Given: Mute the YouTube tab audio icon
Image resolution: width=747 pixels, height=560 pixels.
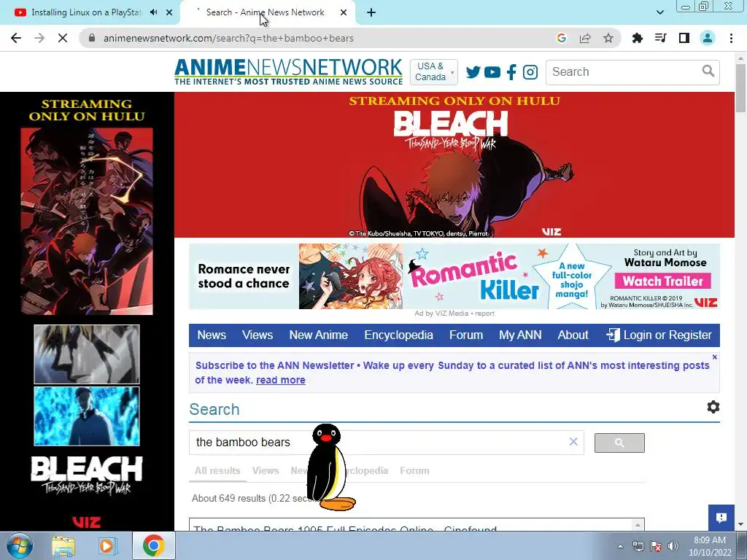Looking at the screenshot, I should coord(153,12).
